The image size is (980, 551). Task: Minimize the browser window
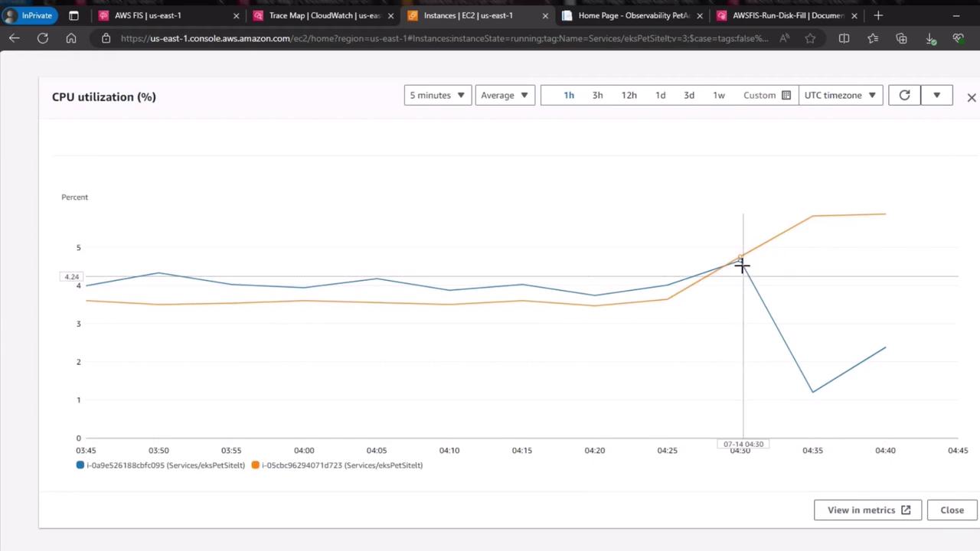pyautogui.click(x=956, y=15)
